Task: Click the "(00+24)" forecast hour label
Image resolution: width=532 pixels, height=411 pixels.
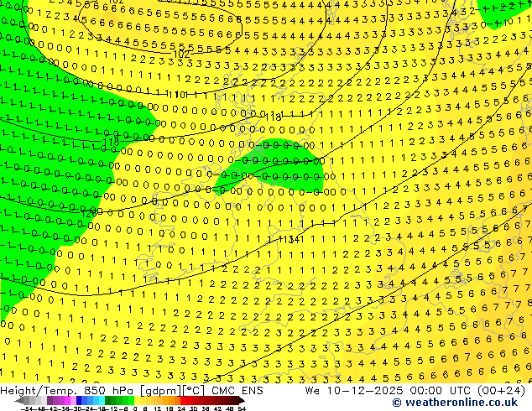Action: click(x=502, y=391)
